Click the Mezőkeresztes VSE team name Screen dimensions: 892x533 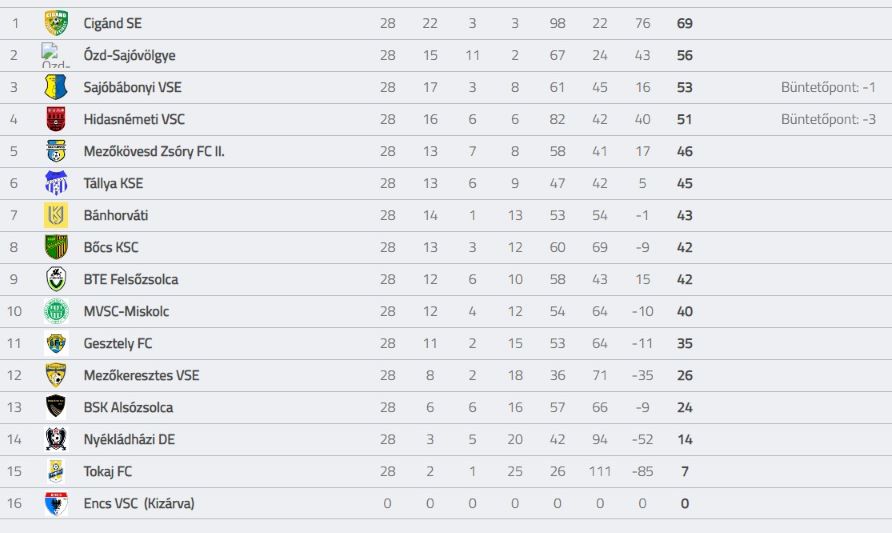[141, 375]
